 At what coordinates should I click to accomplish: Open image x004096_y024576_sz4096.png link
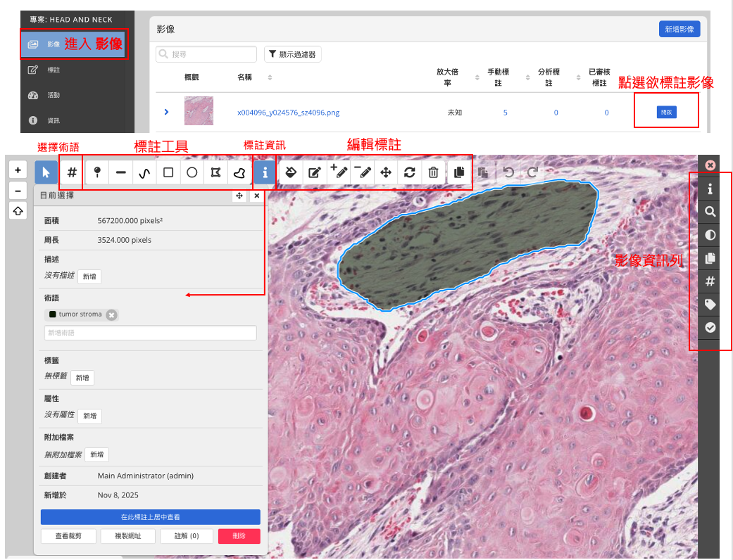point(288,113)
